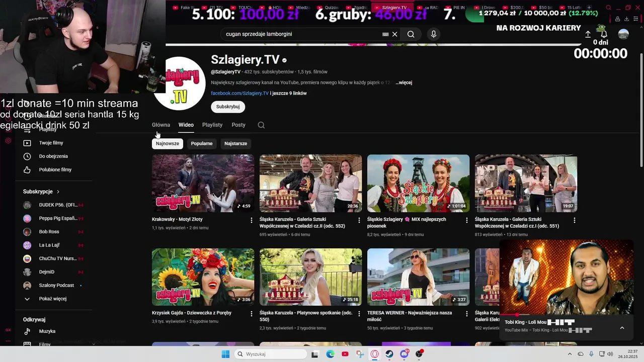Switch to the Główna channel tab
Image resolution: width=644 pixels, height=362 pixels.
[x=161, y=125]
